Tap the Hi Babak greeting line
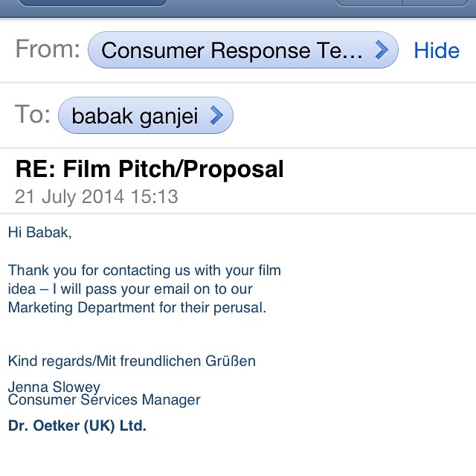 point(39,233)
